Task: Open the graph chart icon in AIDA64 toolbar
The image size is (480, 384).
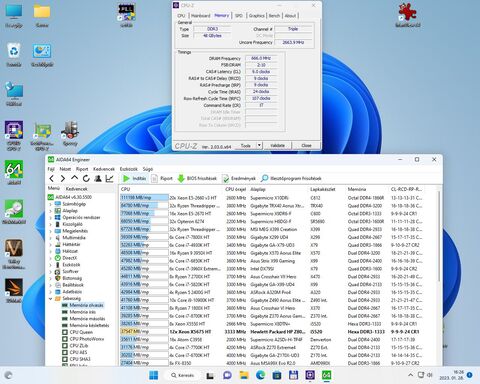Action: pos(109,179)
